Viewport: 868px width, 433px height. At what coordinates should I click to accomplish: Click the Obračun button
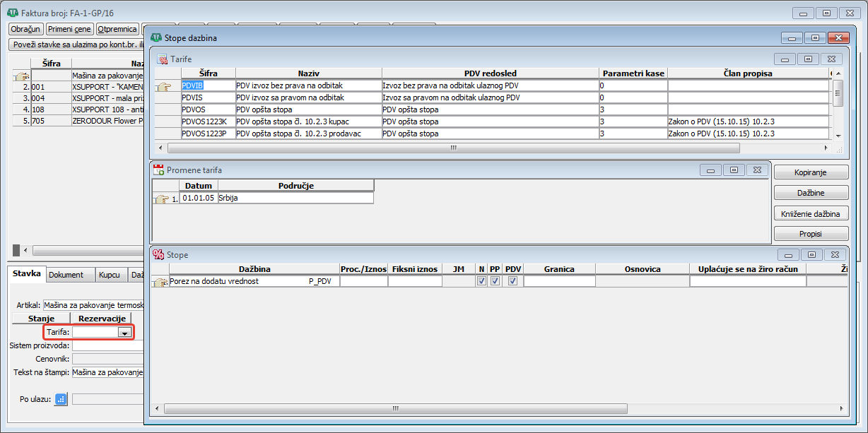(25, 29)
